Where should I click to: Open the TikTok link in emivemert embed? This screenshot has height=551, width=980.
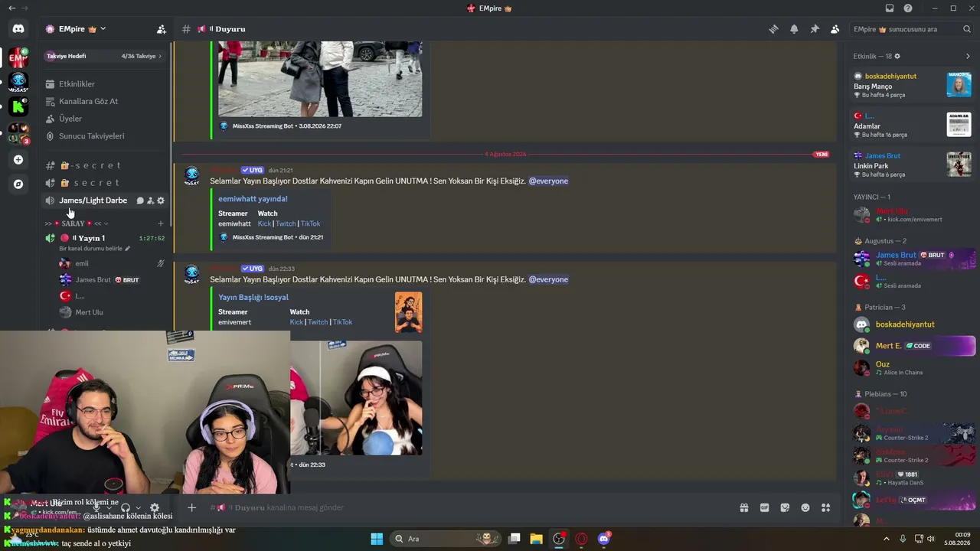click(x=342, y=322)
